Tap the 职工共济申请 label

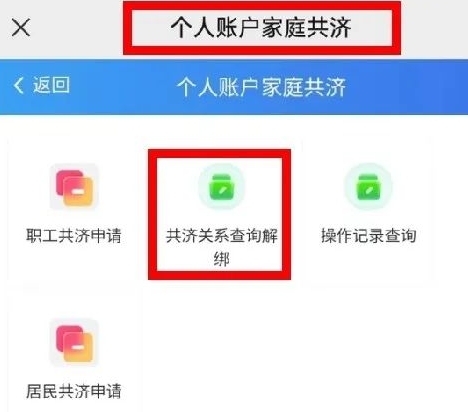click(x=74, y=236)
